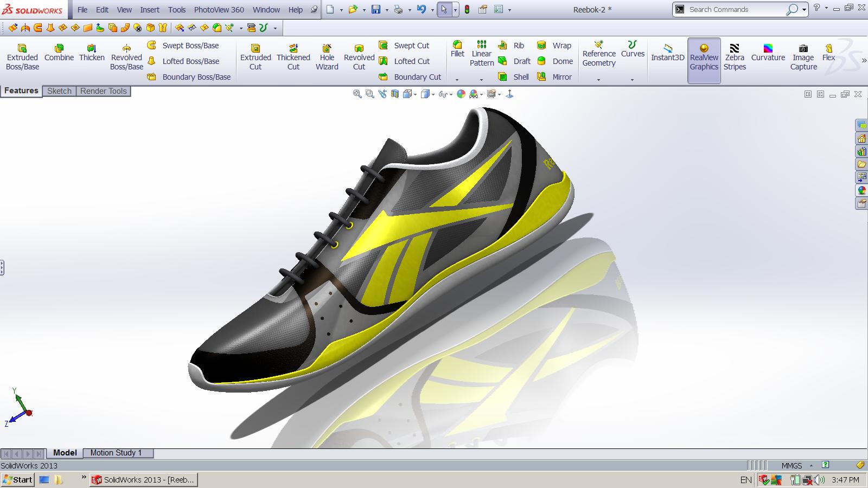The image size is (868, 488).
Task: Toggle the status bar tags icon
Action: point(860,465)
